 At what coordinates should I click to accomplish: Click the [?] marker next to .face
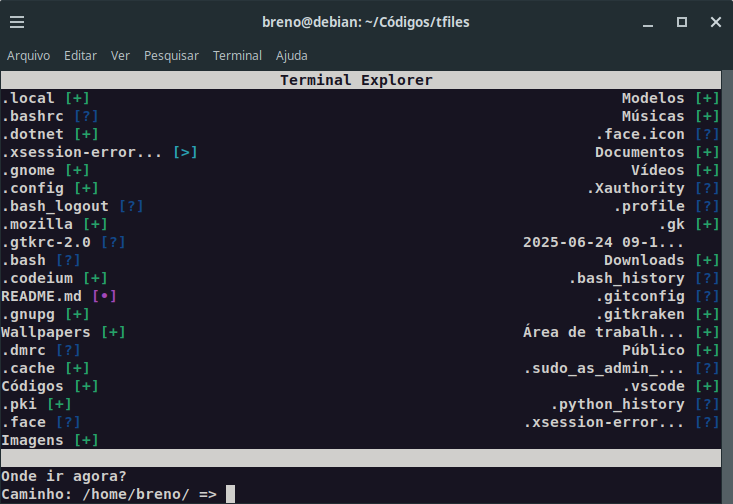[x=68, y=422]
